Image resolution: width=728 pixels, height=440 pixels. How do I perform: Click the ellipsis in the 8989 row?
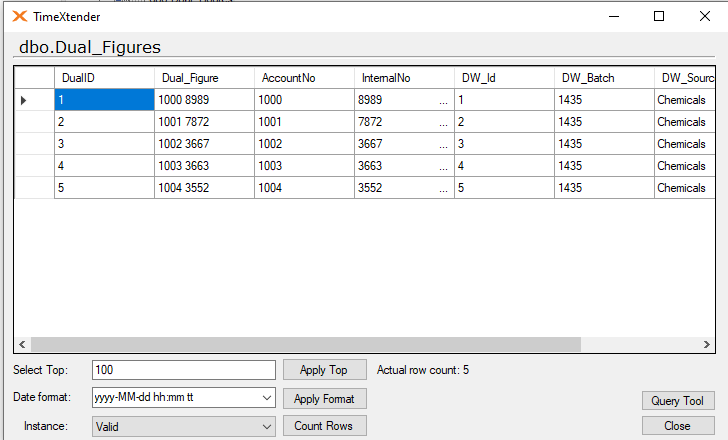coord(443,103)
